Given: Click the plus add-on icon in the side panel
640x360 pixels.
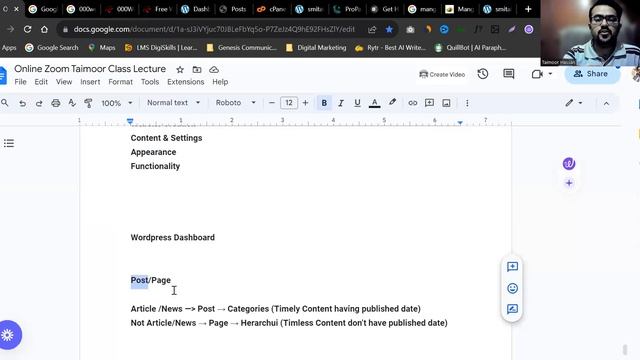Looking at the screenshot, I should point(569,183).
